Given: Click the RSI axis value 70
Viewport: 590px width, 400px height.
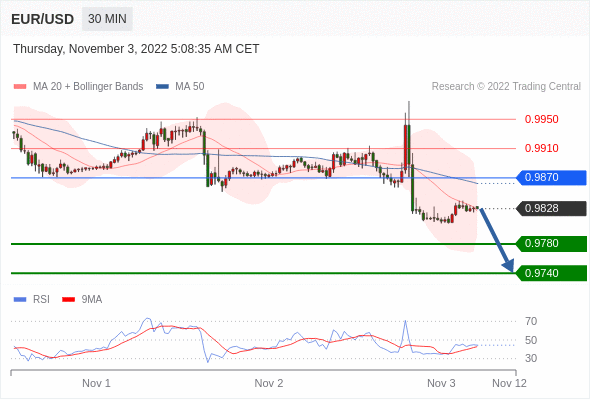Looking at the screenshot, I should [531, 321].
